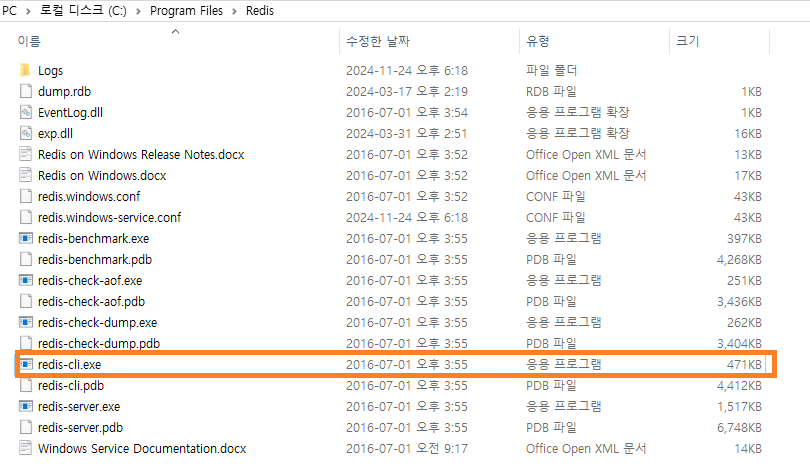Select the Logs folder name
The width and height of the screenshot is (810, 476).
[x=51, y=70]
